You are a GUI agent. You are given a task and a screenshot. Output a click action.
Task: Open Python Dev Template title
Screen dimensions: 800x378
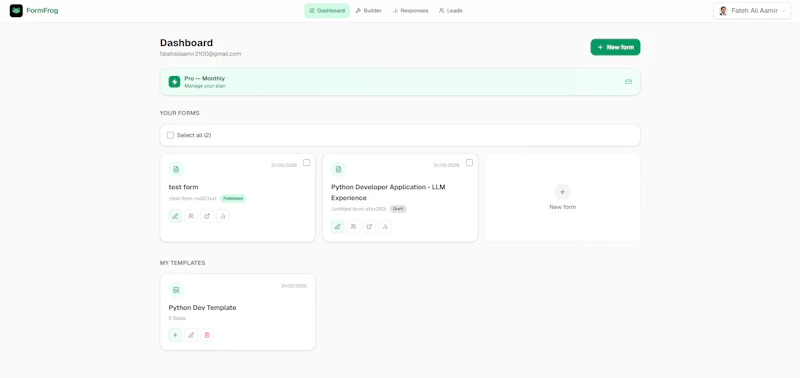pos(203,308)
